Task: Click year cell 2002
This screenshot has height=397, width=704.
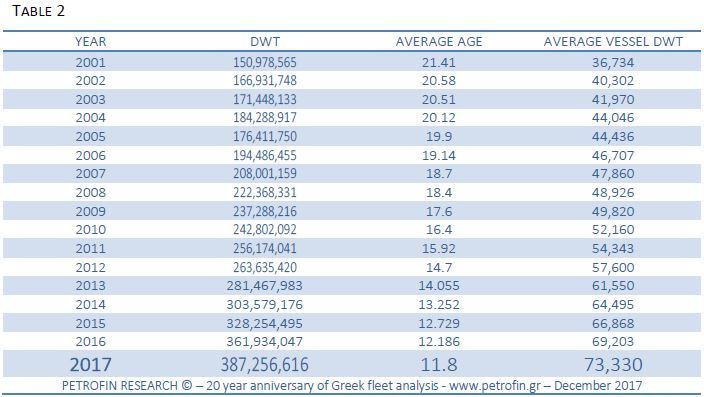Action: (90, 80)
